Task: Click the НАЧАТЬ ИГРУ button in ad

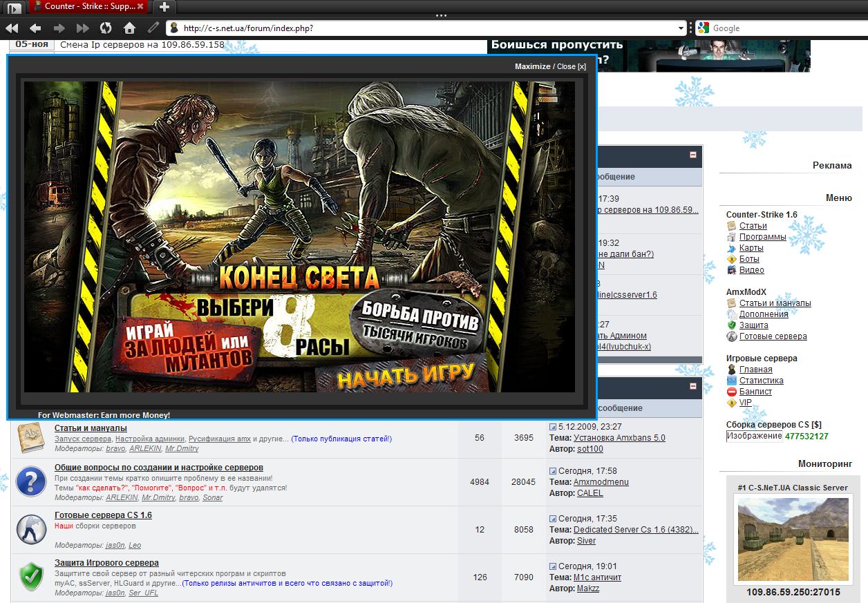Action: click(406, 376)
